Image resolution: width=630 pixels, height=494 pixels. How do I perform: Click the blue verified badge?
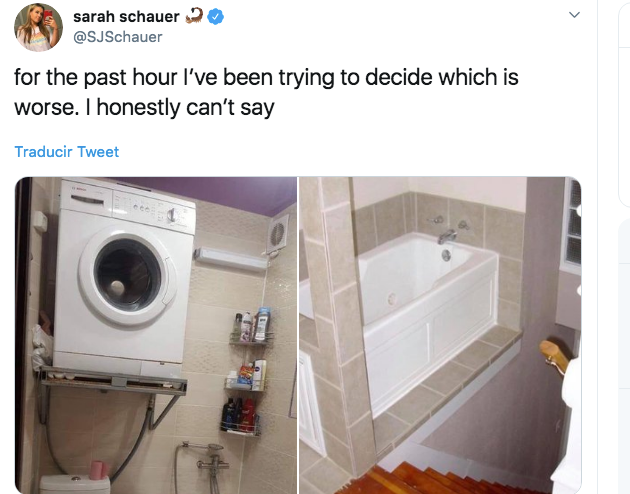[x=216, y=17]
